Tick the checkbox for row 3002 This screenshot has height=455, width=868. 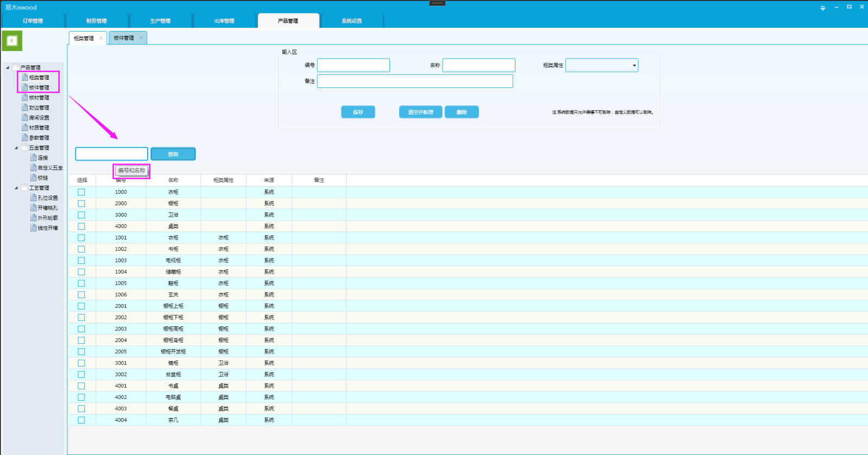click(81, 375)
